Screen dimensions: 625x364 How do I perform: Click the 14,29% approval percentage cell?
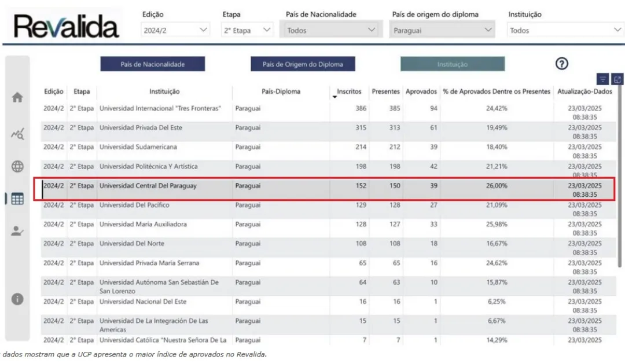tap(497, 340)
